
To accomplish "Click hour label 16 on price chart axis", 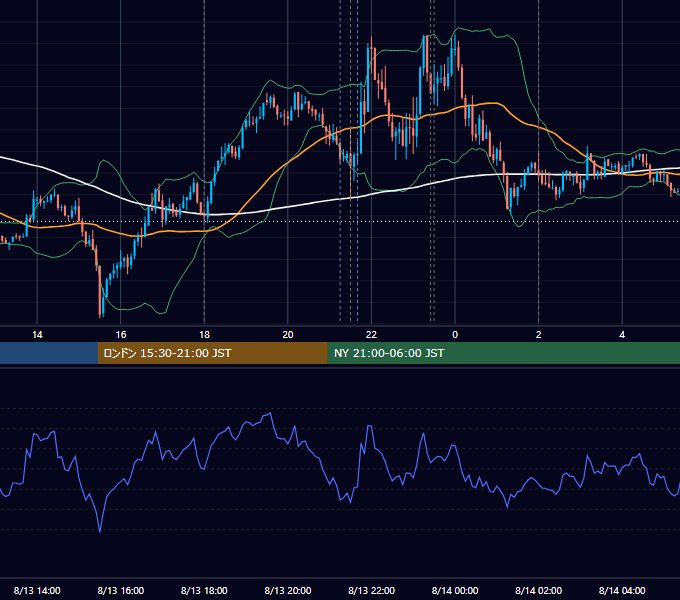I will pyautogui.click(x=121, y=335).
